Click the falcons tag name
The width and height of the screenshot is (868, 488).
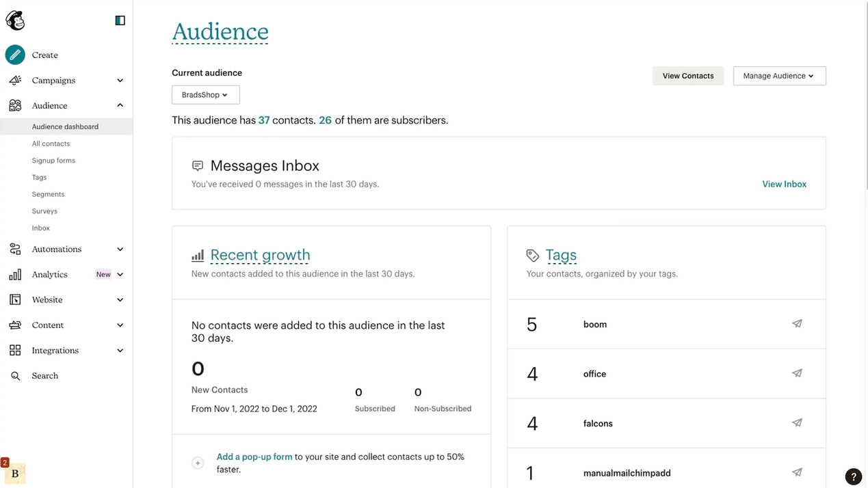point(598,424)
